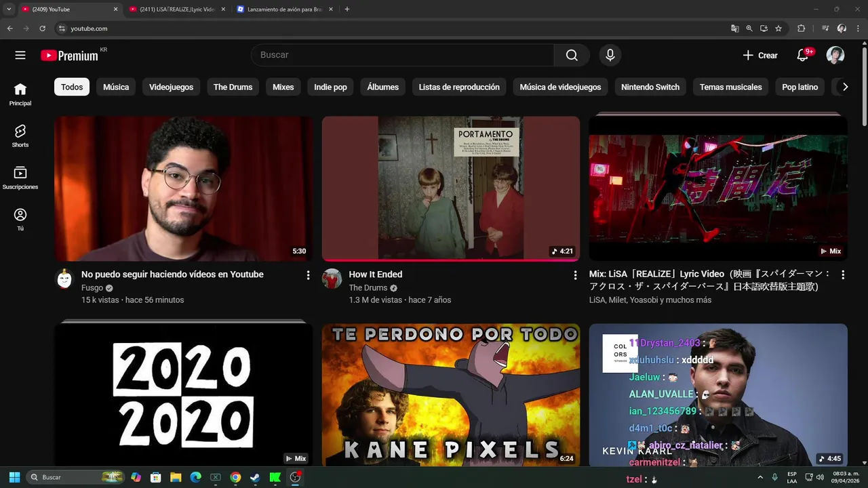Open the media control icon in Chrome toolbar
This screenshot has width=868, height=488.
(825, 28)
